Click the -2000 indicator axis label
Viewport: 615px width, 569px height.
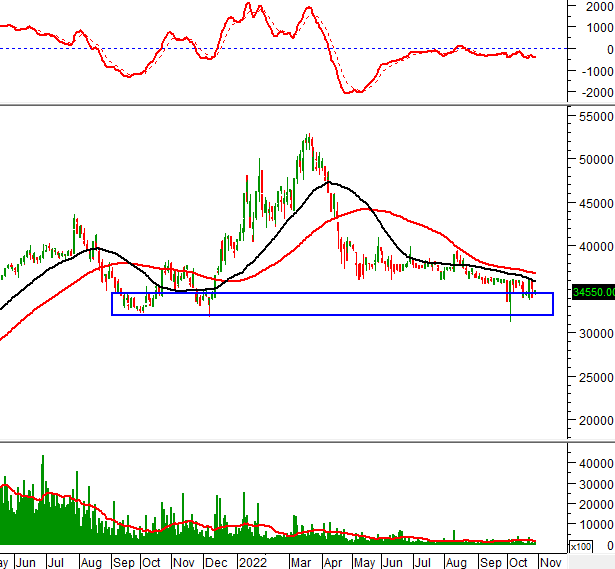coord(594,93)
